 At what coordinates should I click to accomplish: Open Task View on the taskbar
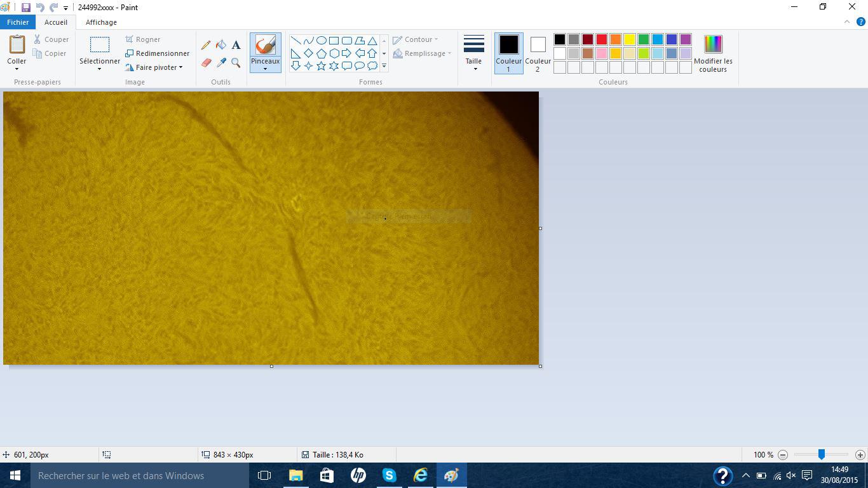(264, 475)
